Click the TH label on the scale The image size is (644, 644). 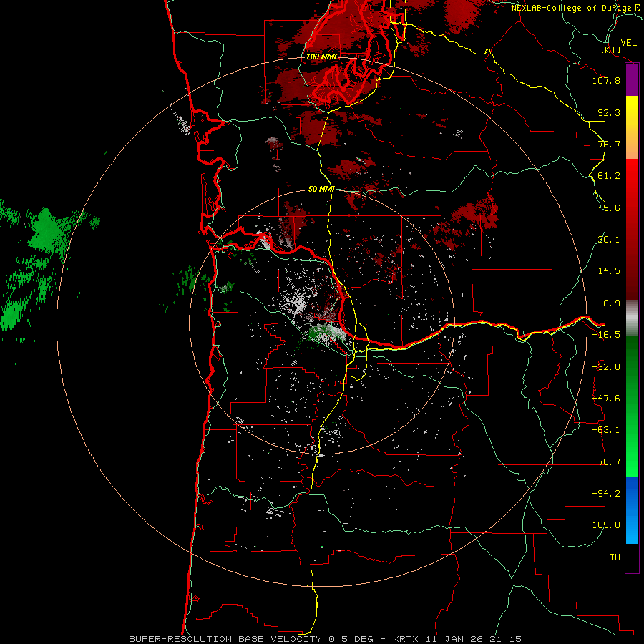point(615,557)
